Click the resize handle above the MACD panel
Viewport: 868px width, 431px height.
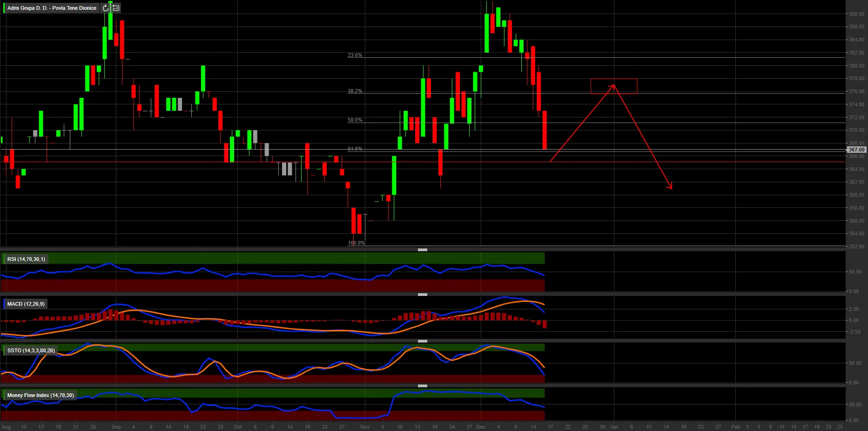pos(422,294)
